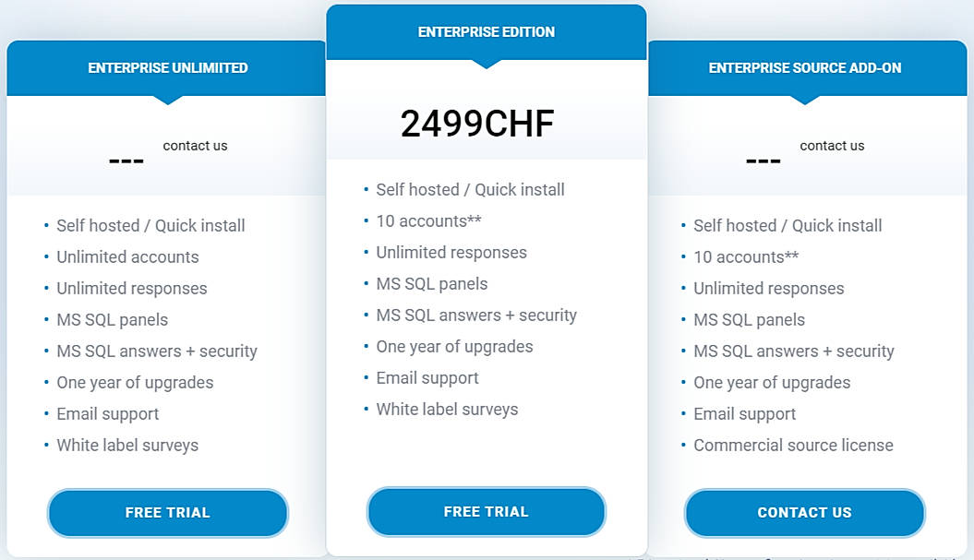Start the Enterprise Edition free trial
The image size is (974, 560).
pos(486,512)
